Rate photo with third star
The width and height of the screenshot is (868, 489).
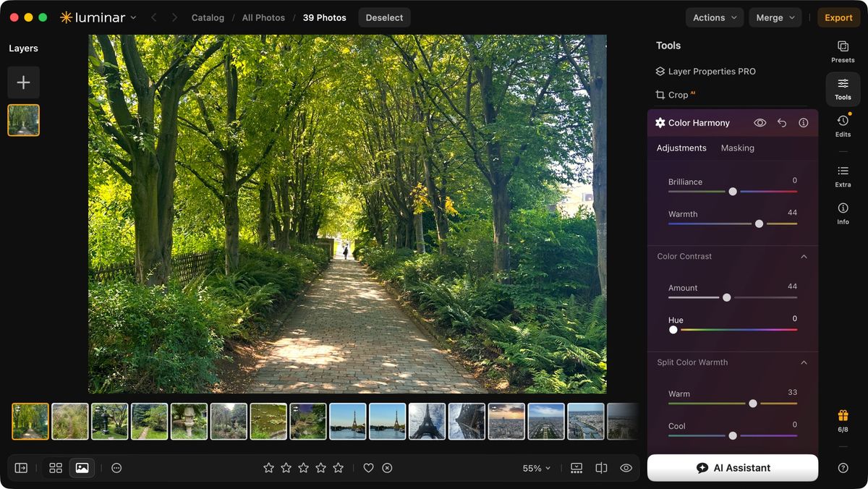pyautogui.click(x=303, y=468)
